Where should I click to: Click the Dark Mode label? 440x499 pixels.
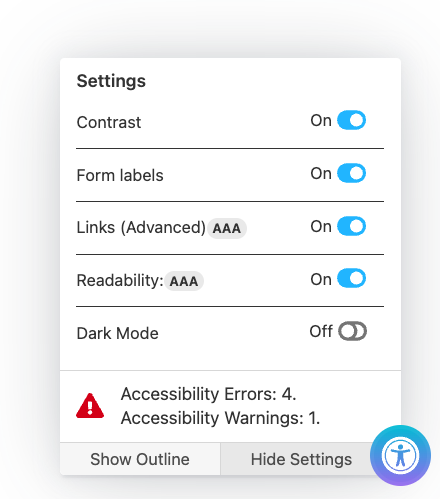click(x=117, y=333)
